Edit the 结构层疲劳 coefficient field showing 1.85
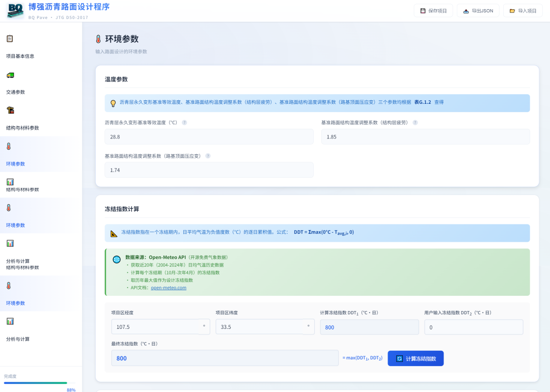Screen dimensions: 550x392 [425, 137]
